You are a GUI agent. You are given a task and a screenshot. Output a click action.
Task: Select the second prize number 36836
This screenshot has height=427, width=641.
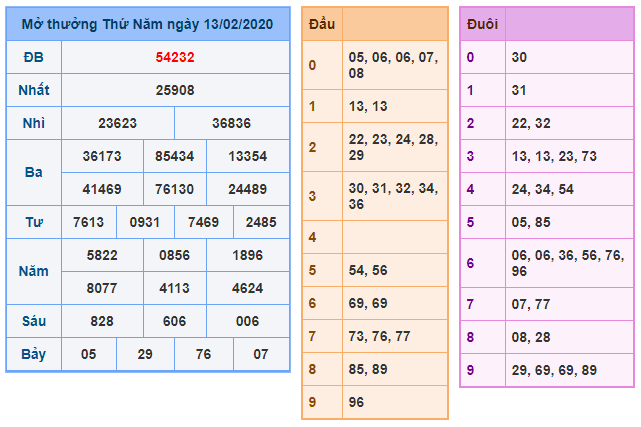coord(231,123)
